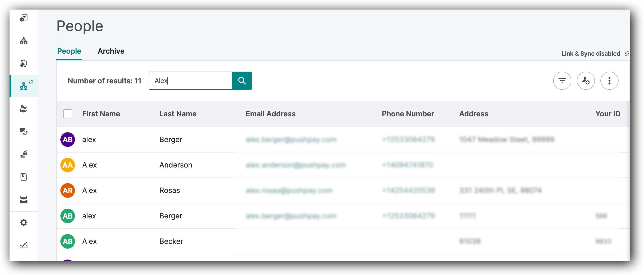
Task: Click the search magnifier button
Action: coord(242,81)
